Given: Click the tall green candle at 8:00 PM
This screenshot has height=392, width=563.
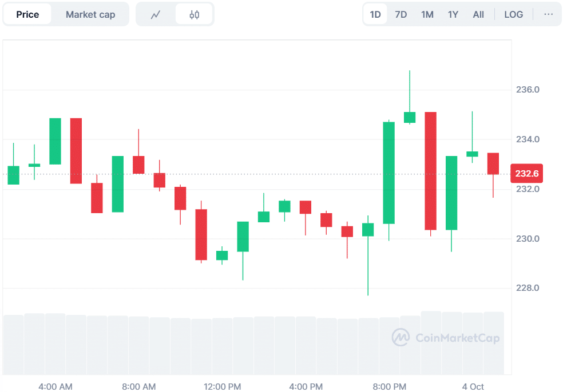Looking at the screenshot, I should click(389, 173).
